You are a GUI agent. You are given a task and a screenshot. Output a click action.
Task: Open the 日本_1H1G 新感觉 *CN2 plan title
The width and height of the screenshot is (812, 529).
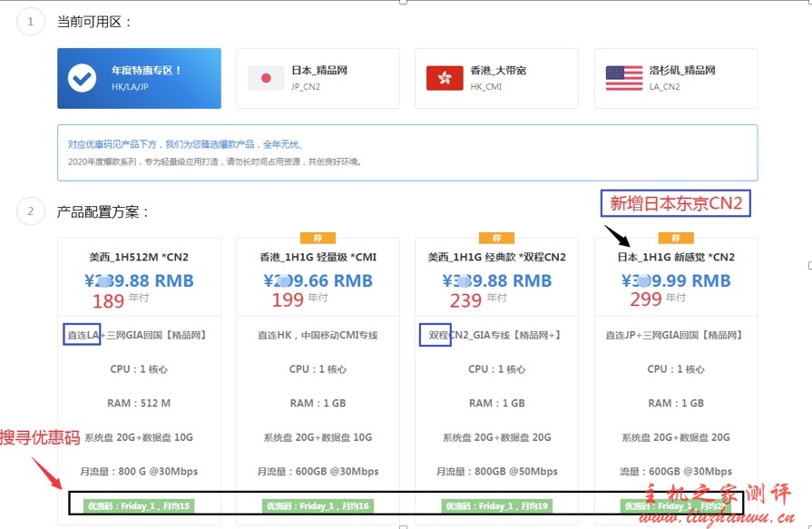(x=676, y=258)
